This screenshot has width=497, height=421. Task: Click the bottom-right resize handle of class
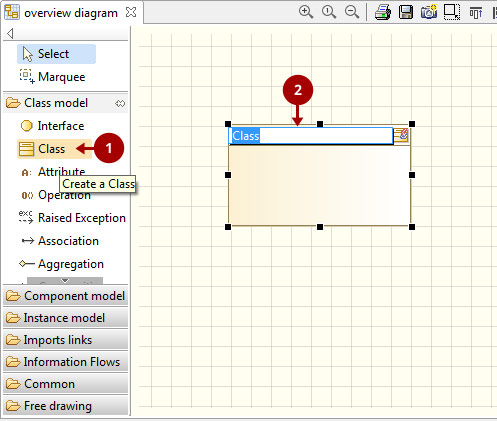pyautogui.click(x=412, y=227)
